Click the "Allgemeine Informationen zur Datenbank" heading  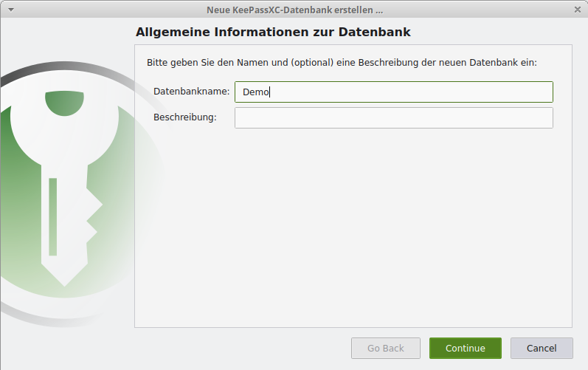[273, 32]
